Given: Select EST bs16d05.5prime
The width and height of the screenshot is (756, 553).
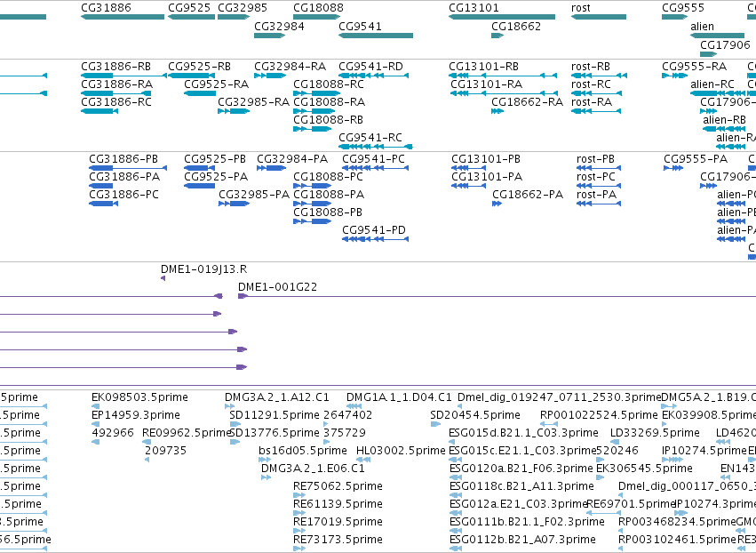Looking at the screenshot, I should (x=303, y=451).
